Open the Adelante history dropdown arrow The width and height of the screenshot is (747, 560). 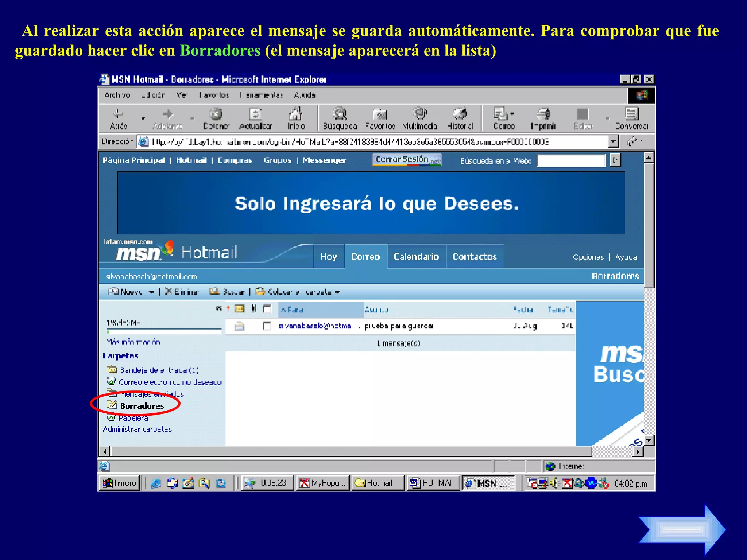point(192,118)
